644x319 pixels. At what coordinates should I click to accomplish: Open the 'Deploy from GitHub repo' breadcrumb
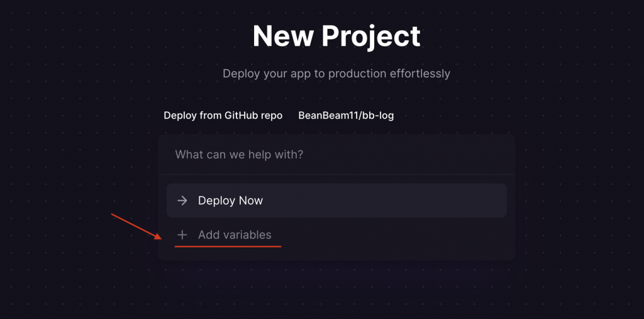click(223, 116)
